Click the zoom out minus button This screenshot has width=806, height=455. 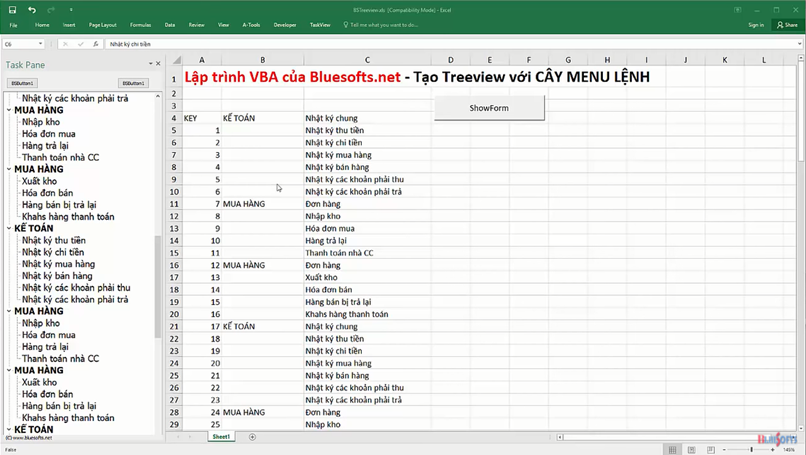(x=724, y=450)
